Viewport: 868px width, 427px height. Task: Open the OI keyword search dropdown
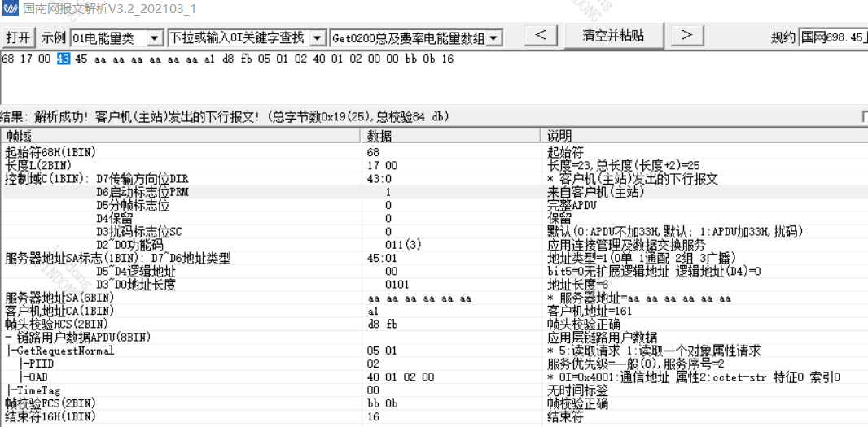pyautogui.click(x=318, y=38)
